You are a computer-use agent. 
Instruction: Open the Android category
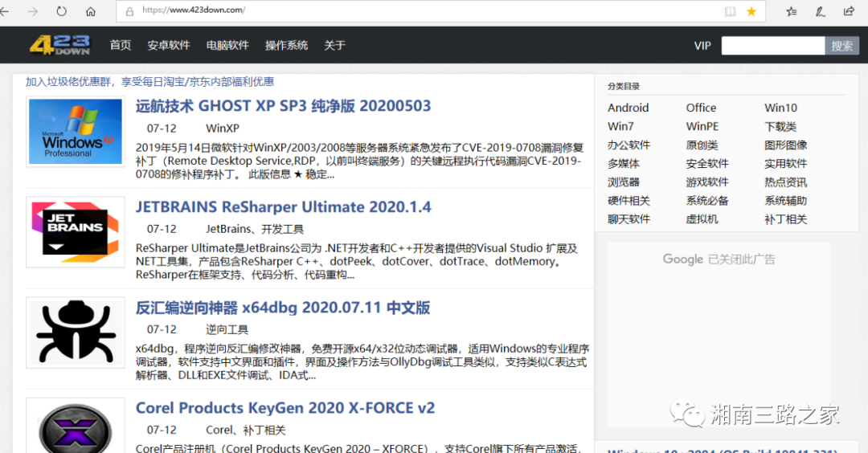click(628, 108)
